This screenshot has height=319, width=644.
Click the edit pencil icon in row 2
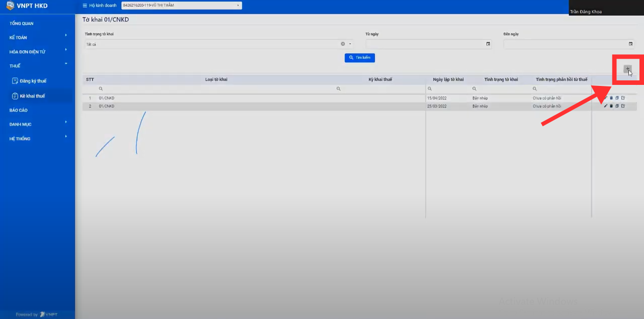(x=606, y=106)
